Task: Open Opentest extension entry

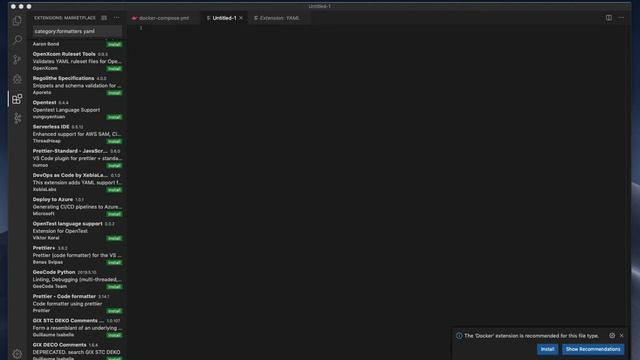Action: [77, 109]
